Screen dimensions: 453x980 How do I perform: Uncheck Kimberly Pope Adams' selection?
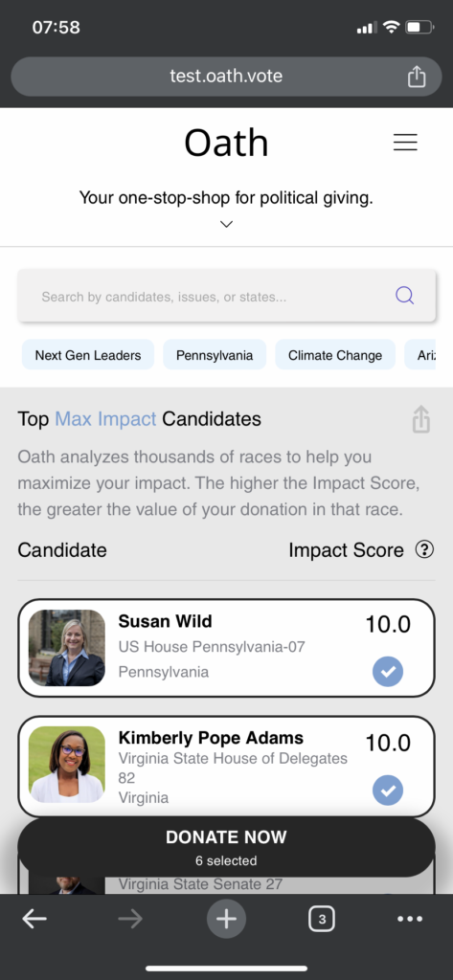388,790
